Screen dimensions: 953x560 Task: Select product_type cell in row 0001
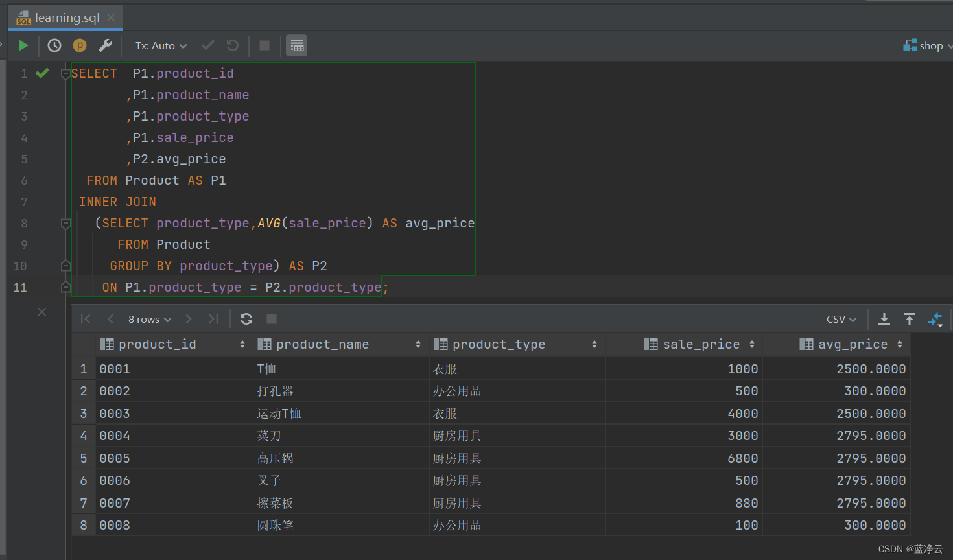(517, 369)
